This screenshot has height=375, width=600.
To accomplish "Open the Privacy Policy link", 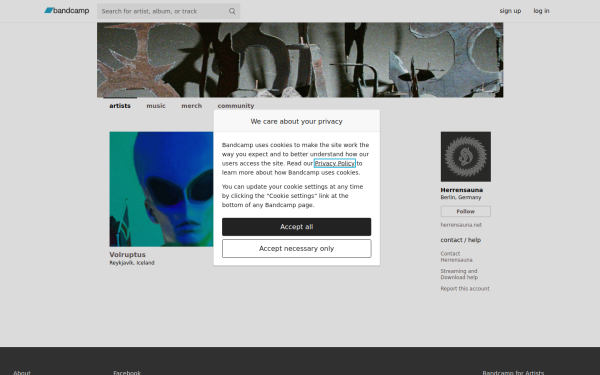I will (334, 163).
